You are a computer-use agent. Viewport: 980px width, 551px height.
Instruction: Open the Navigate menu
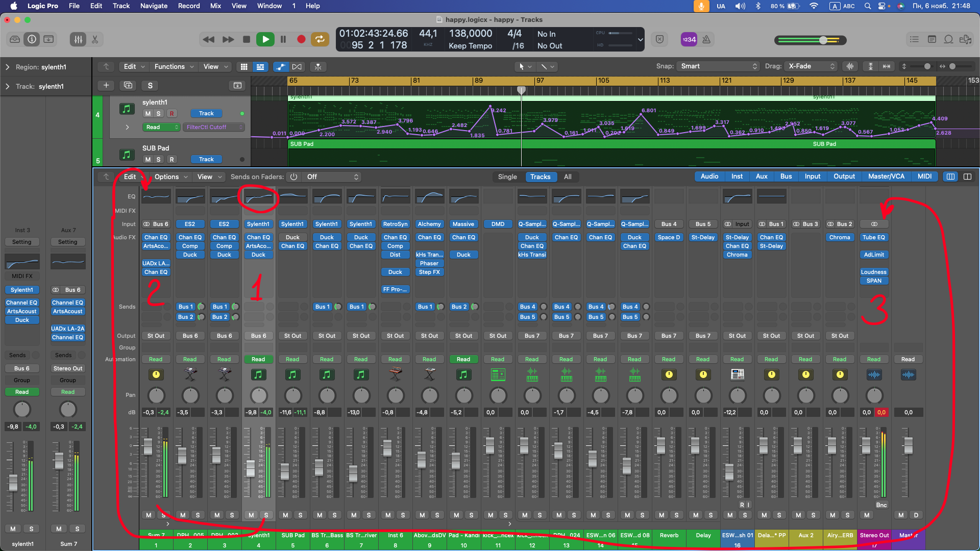point(154,6)
